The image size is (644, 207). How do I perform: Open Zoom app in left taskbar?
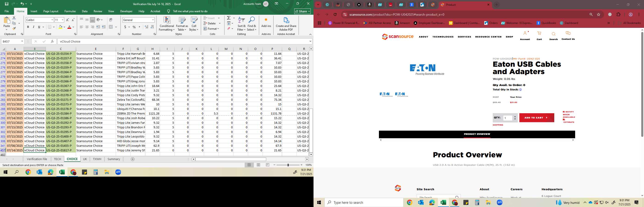coord(118,172)
